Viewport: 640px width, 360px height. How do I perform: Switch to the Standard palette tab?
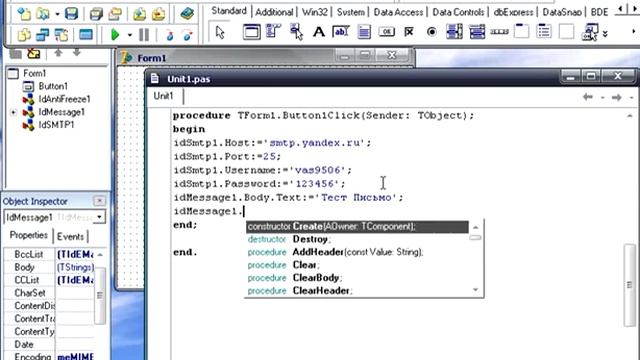point(229,11)
